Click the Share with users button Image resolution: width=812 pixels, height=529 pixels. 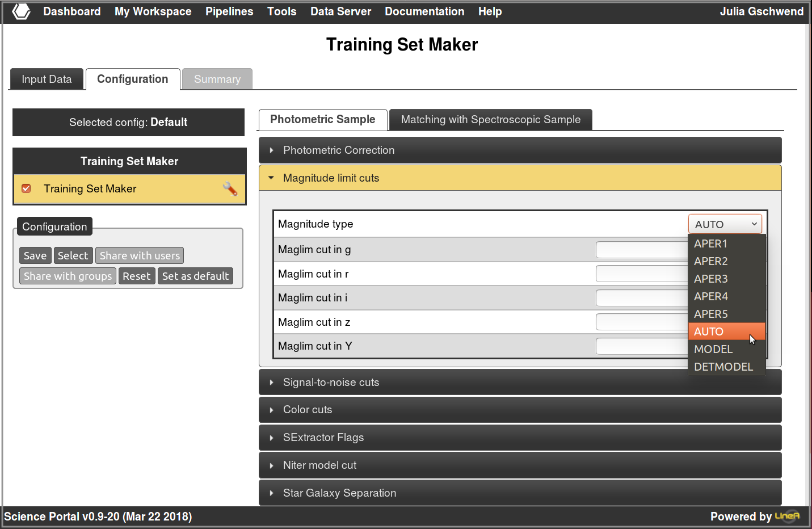140,255
